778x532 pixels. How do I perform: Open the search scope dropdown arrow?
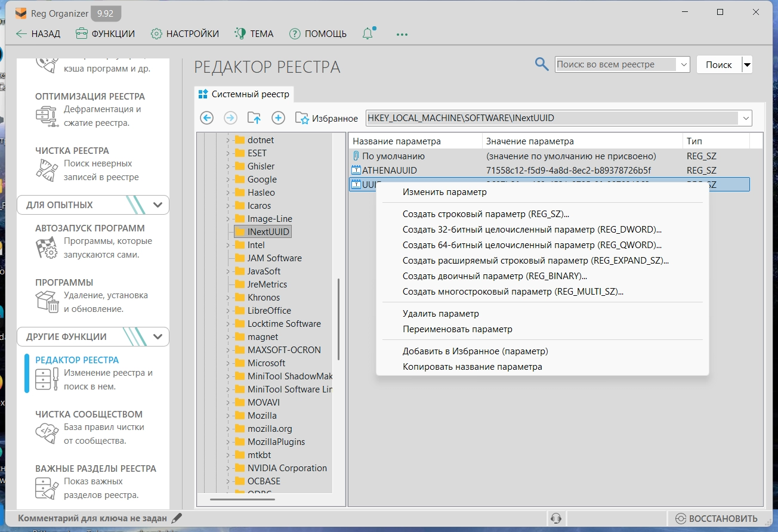(683, 64)
